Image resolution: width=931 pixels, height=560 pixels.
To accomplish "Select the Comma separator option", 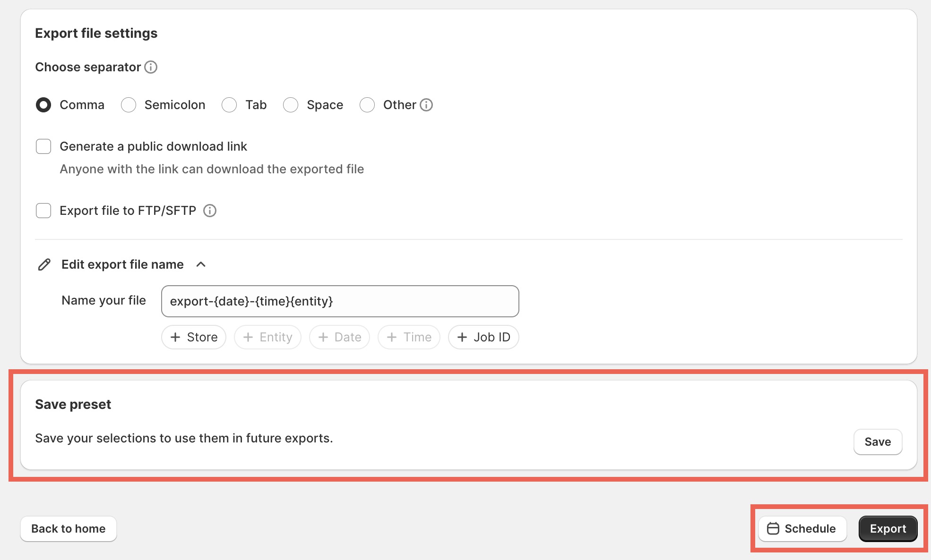I will [x=43, y=105].
